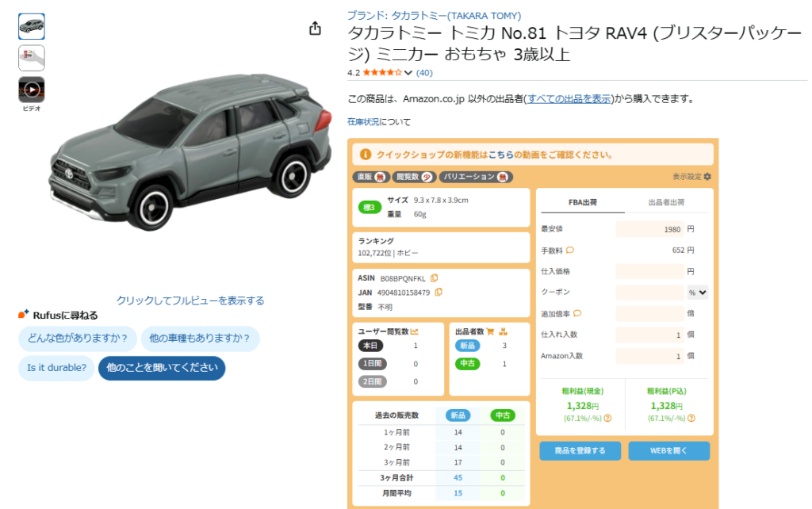
Task: Click the クーポン input field
Action: pyautogui.click(x=650, y=293)
